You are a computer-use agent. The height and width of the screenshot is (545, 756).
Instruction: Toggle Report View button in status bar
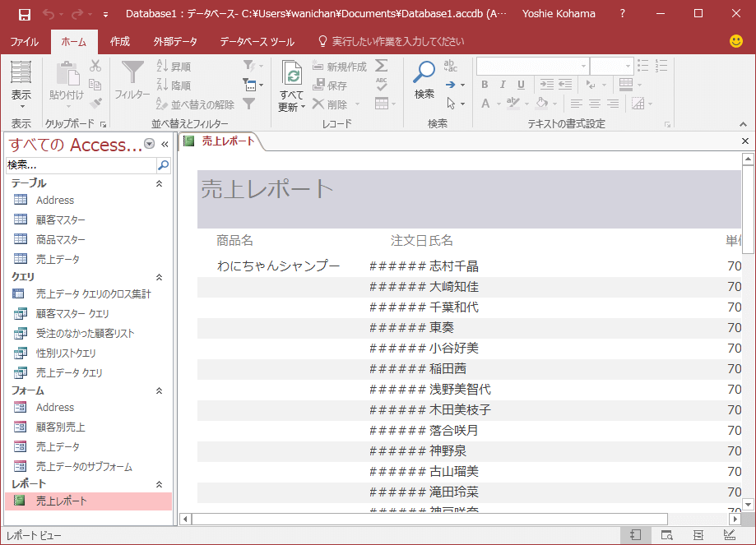point(636,535)
